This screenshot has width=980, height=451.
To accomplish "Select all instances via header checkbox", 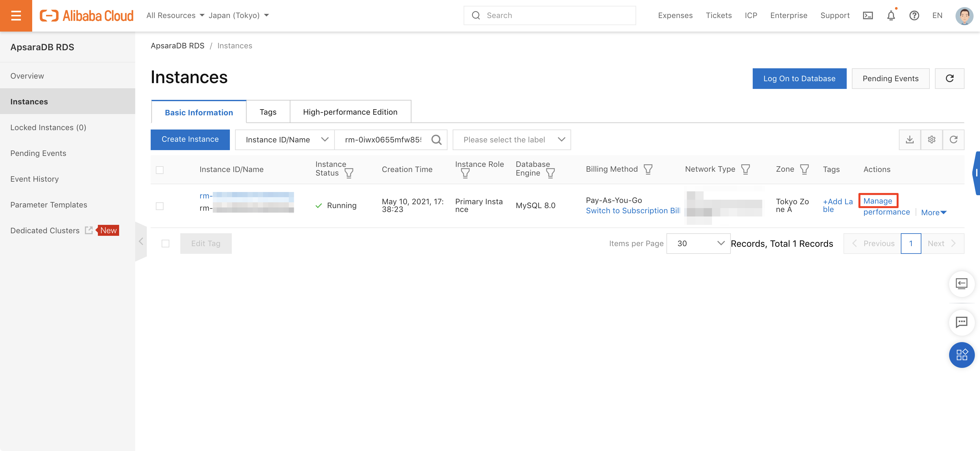I will click(x=160, y=170).
